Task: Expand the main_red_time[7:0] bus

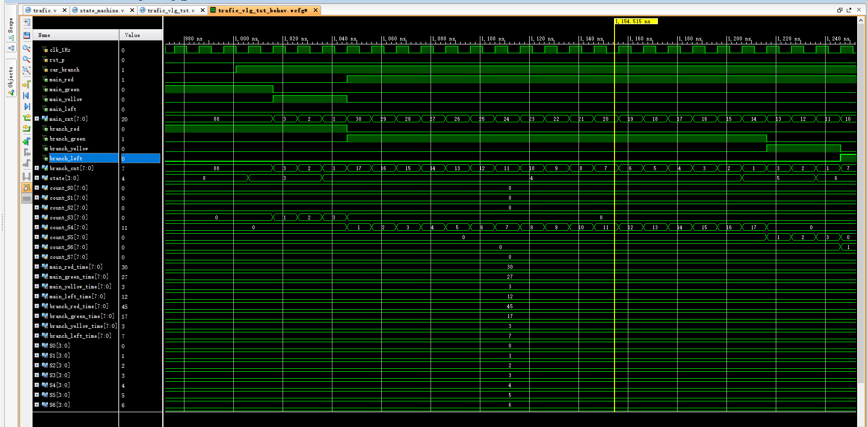Action: point(36,267)
